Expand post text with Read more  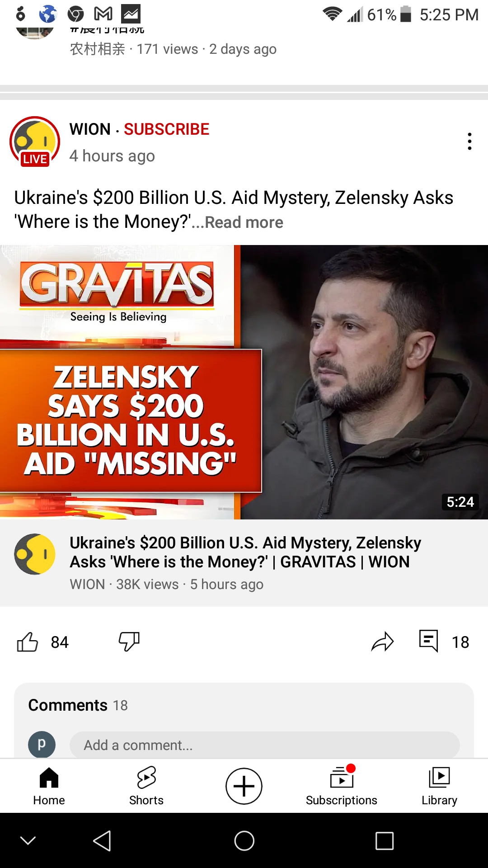point(244,222)
